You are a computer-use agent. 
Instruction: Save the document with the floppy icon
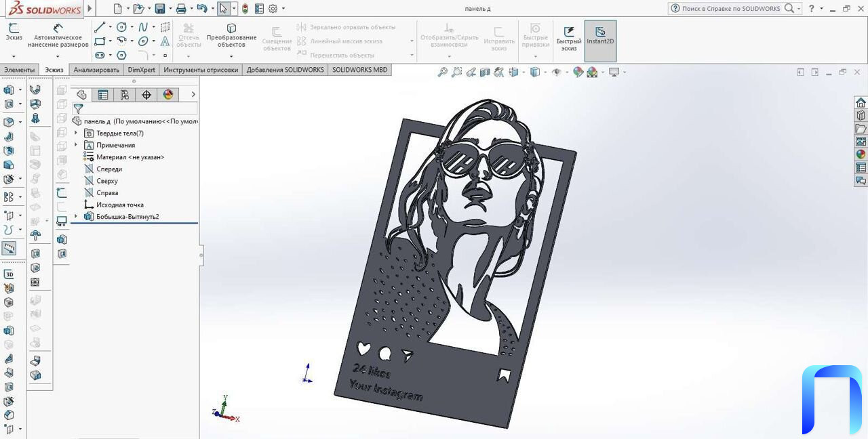point(159,9)
